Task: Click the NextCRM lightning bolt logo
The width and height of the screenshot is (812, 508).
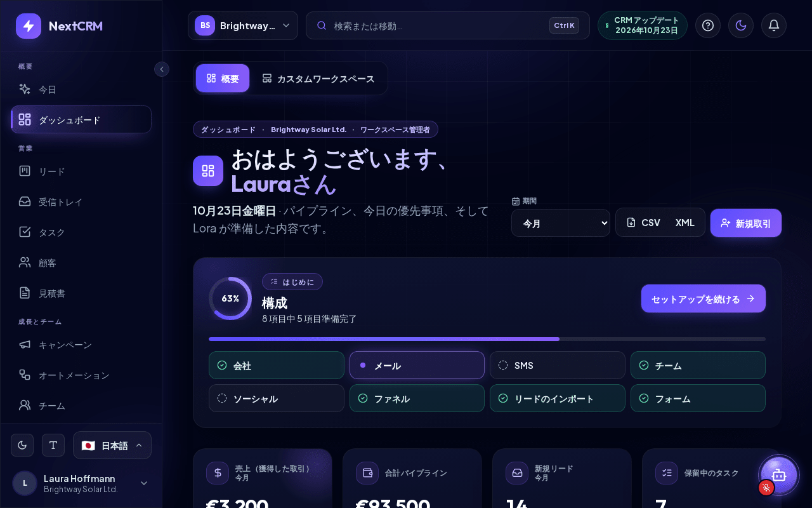Action: (29, 26)
